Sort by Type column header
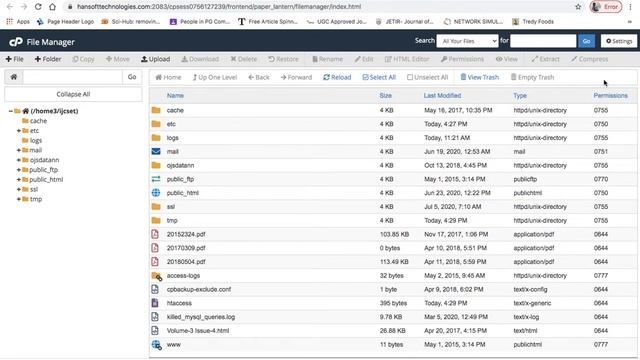The image size is (640, 360). point(520,96)
